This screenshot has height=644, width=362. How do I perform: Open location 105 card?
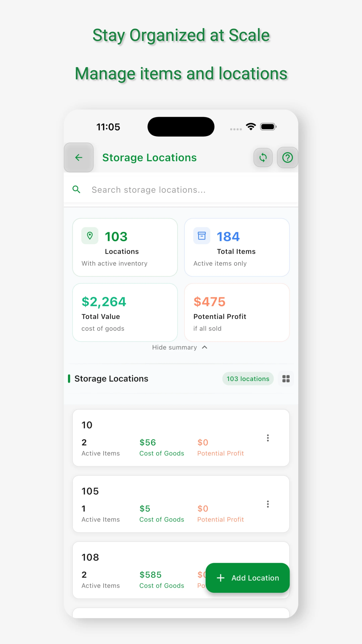(x=181, y=504)
